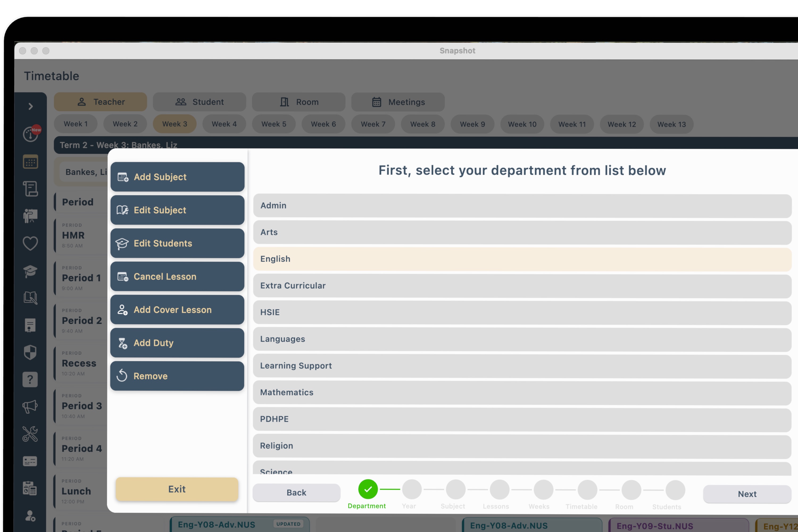The image size is (798, 532).
Task: Click the completed Department step indicator
Action: pos(368,489)
